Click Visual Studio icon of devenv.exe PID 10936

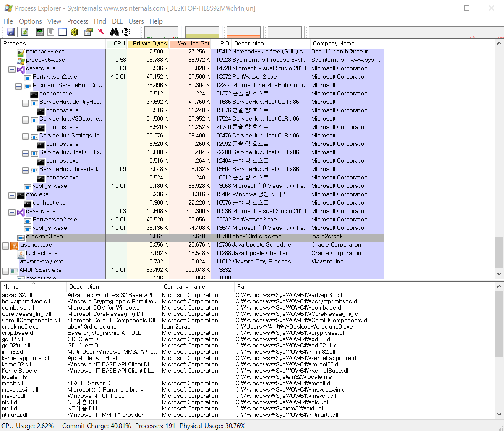point(21,212)
